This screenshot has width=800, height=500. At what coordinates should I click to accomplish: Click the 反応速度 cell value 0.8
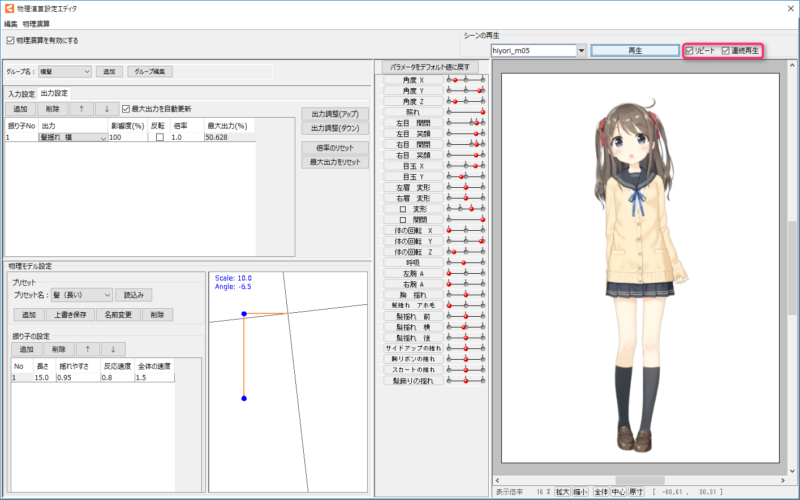pyautogui.click(x=117, y=378)
